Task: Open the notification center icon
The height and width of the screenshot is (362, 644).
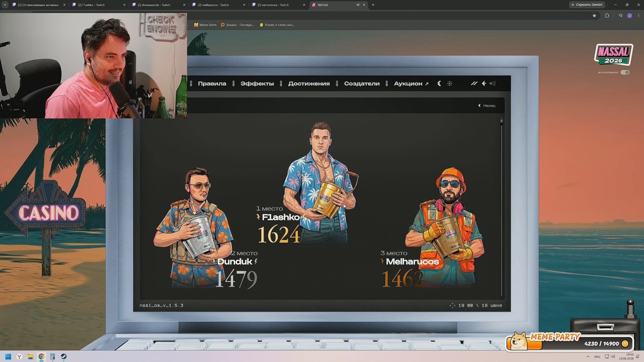Action: pyautogui.click(x=638, y=357)
